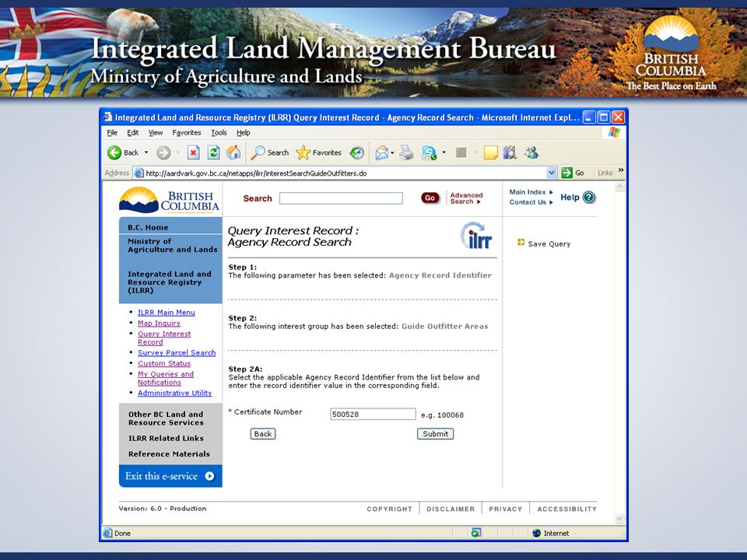Viewport: 747px width, 560px height.
Task: Click the address bar URL field
Action: 345,173
